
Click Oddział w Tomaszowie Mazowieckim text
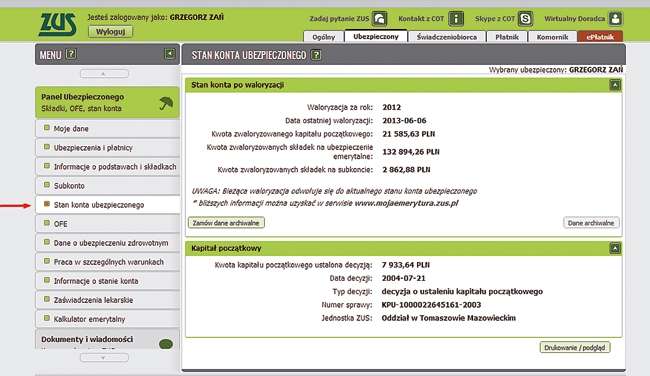[449, 318]
